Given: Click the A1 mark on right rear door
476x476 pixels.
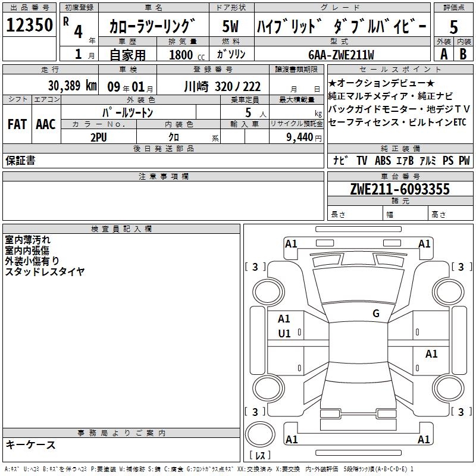Looking at the screenshot, I should click(x=431, y=354).
